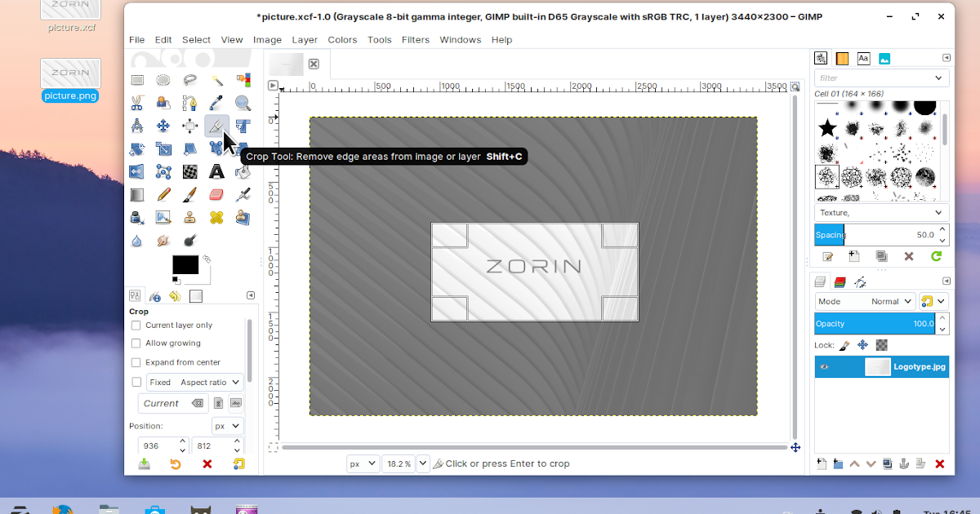Activate the Move tool
This screenshot has width=980, height=514.
tap(163, 126)
